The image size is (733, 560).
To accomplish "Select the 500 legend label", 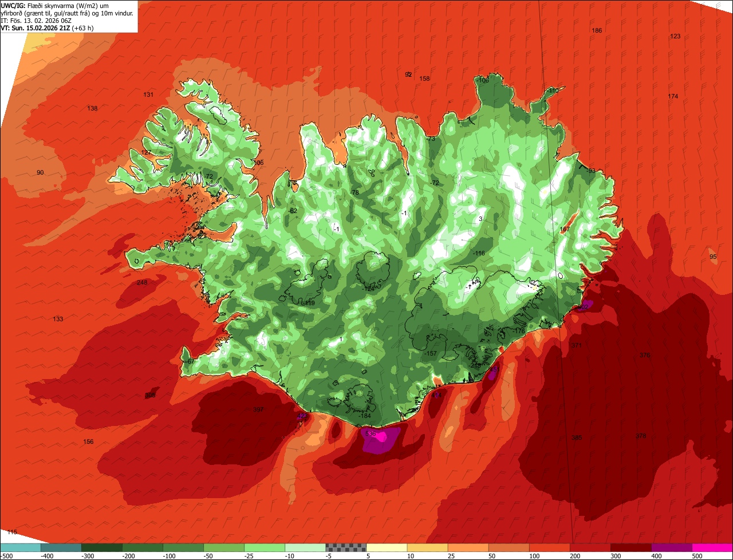I will (x=696, y=556).
